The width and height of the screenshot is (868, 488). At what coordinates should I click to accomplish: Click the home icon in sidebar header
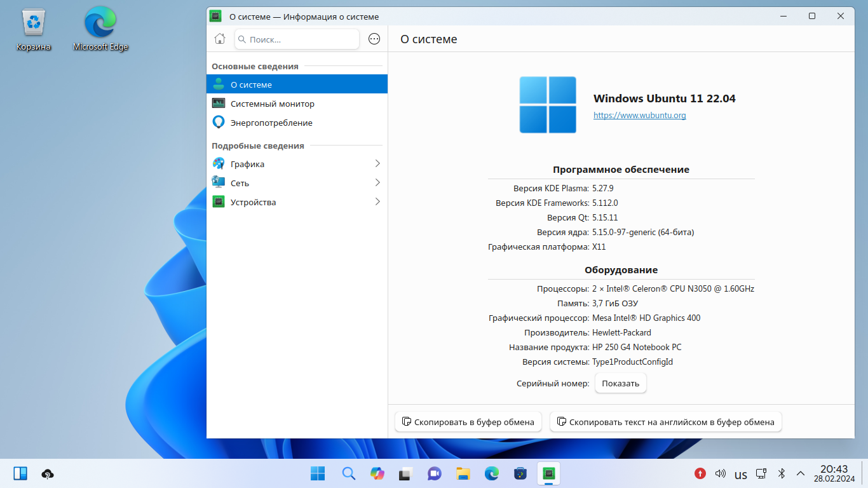(220, 39)
